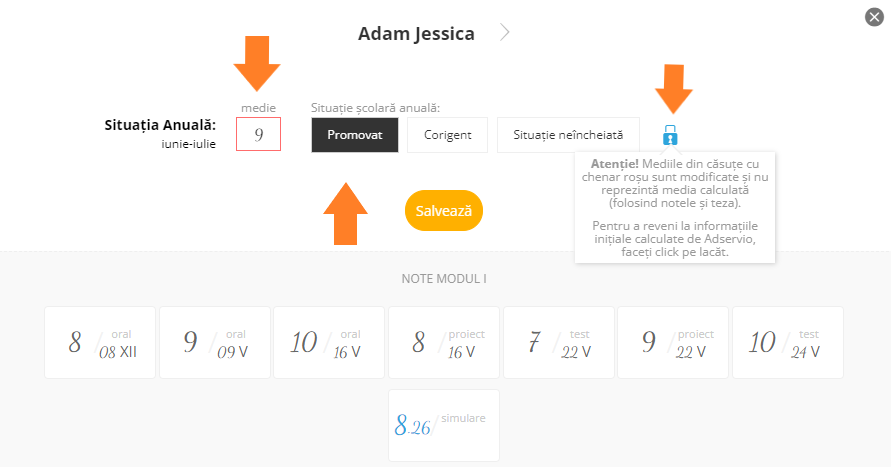Select Corigent annual status

(x=447, y=135)
